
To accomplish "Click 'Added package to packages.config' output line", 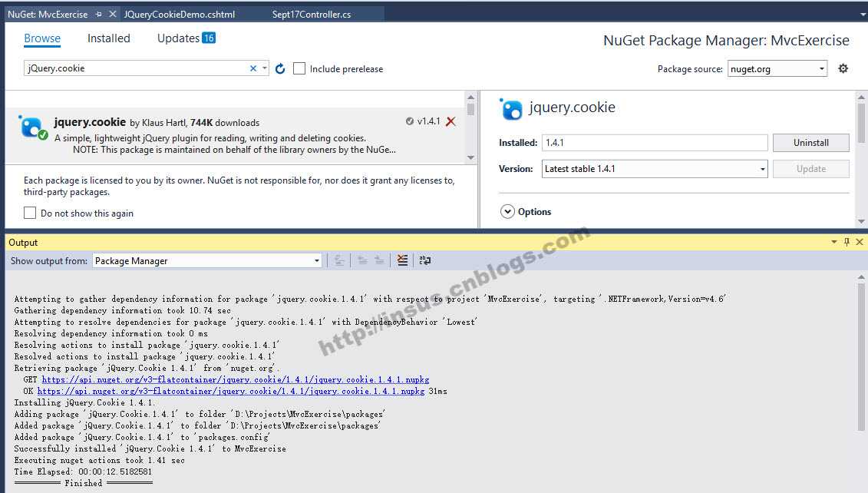I will [142, 437].
